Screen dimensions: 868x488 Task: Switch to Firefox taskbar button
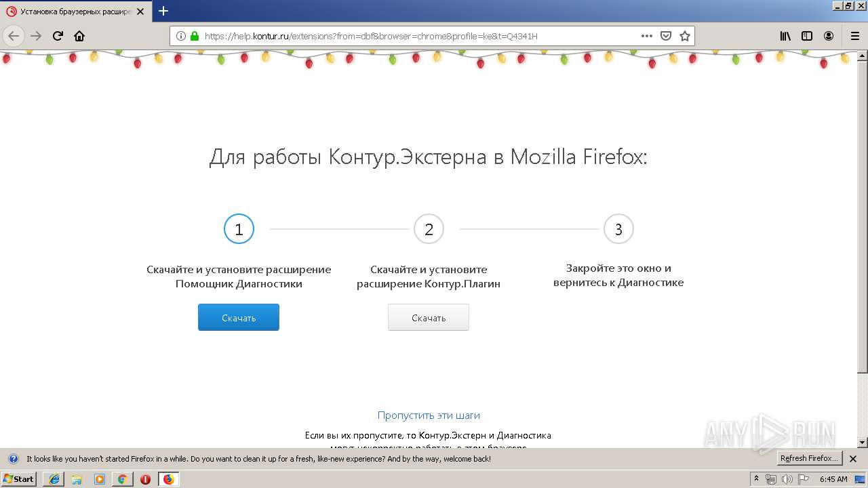pos(168,479)
